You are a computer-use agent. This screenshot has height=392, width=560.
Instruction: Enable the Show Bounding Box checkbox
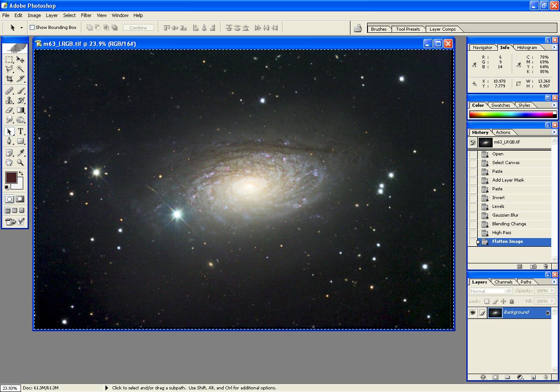click(x=32, y=28)
